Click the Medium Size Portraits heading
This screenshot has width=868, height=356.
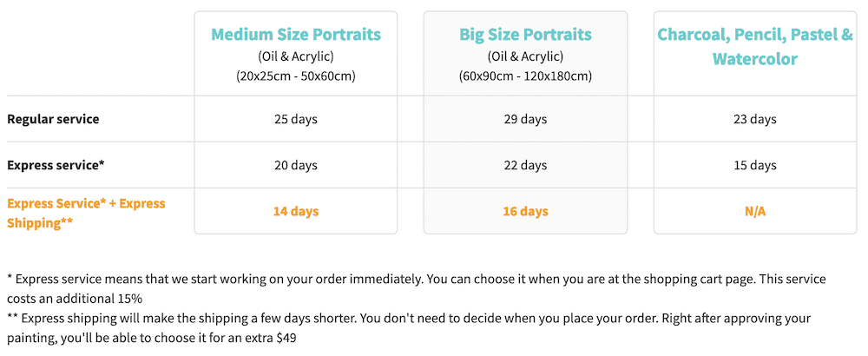296,35
